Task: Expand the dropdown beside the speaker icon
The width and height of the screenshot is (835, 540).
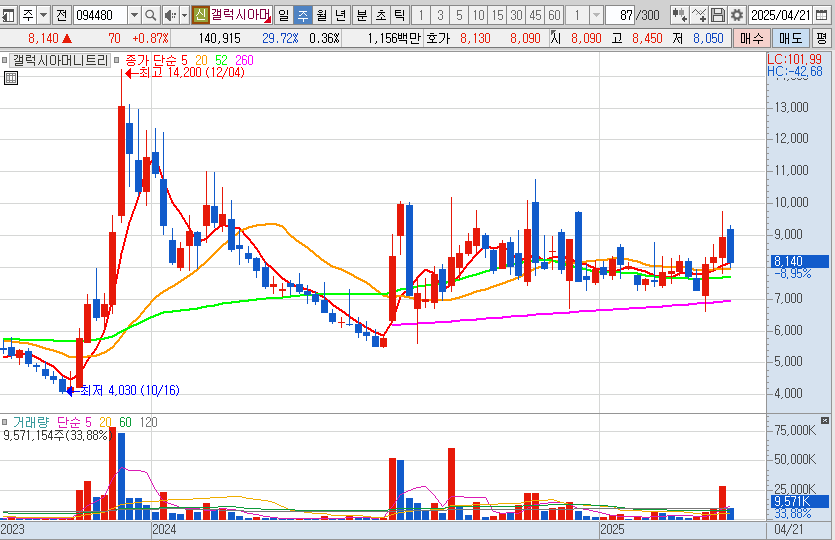Action: pos(184,15)
